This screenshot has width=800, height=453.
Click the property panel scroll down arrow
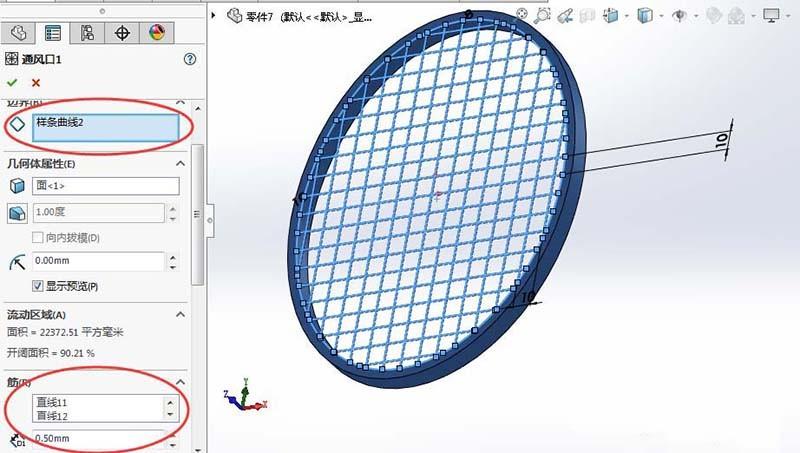click(197, 449)
